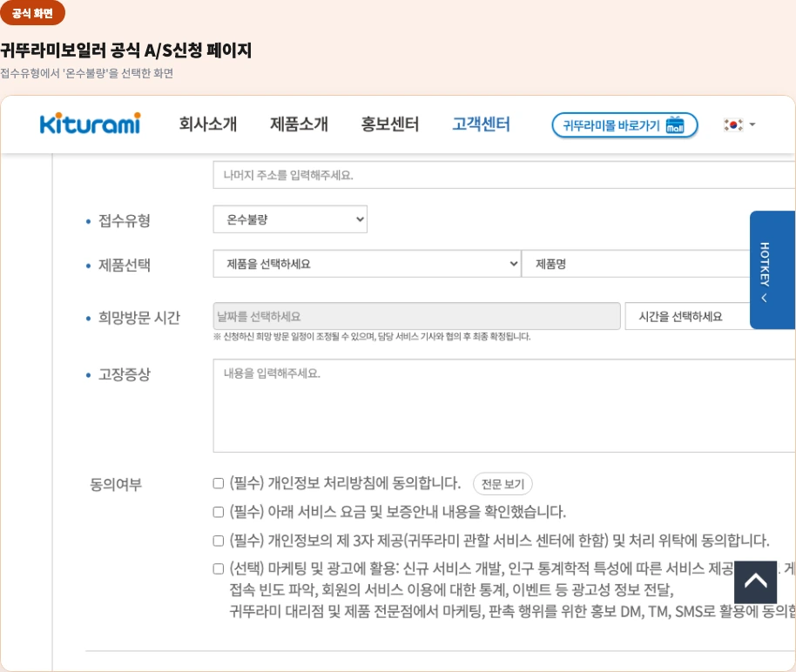This screenshot has height=672, width=796.
Task: Open the 홍보센터 menu
Action: click(390, 124)
